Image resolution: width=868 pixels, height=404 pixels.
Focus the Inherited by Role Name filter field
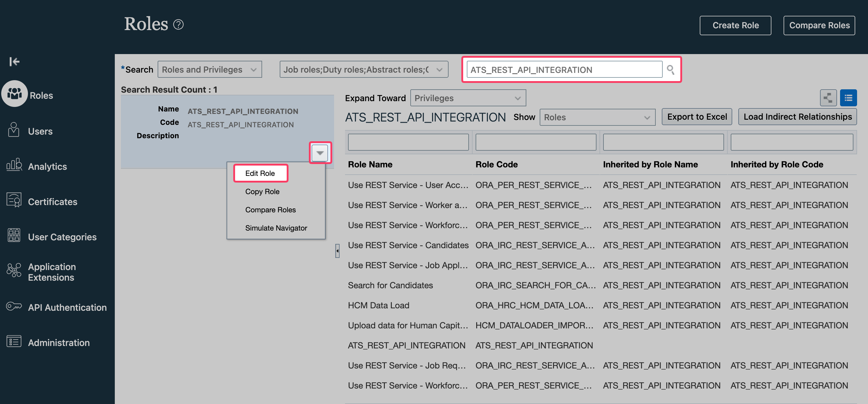[663, 142]
